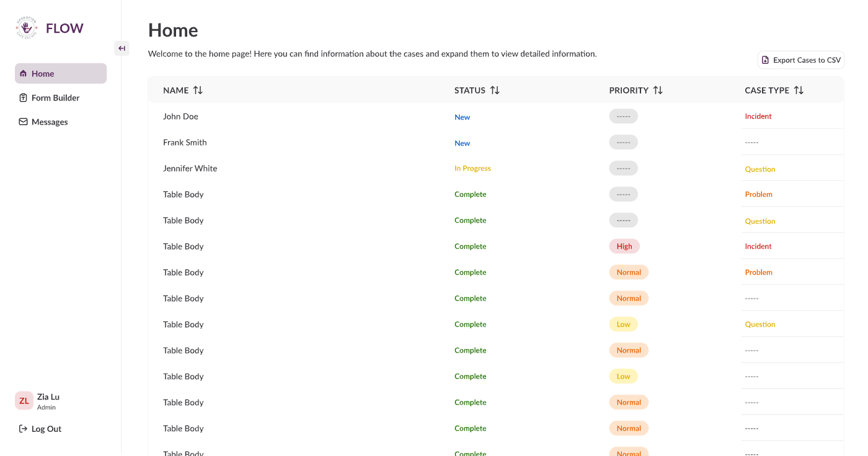Viewport: 868px width, 456px height.
Task: Click the FLOW brand title
Action: point(64,28)
